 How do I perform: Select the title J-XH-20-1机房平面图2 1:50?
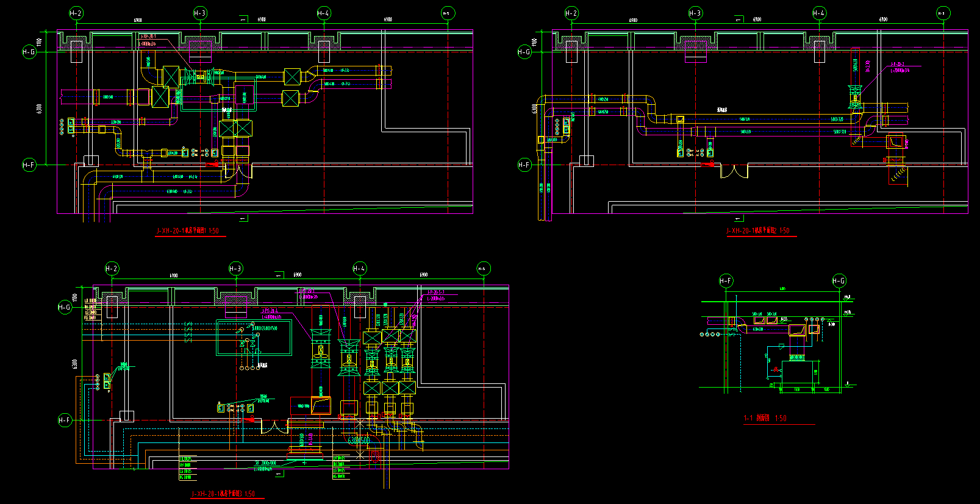758,230
